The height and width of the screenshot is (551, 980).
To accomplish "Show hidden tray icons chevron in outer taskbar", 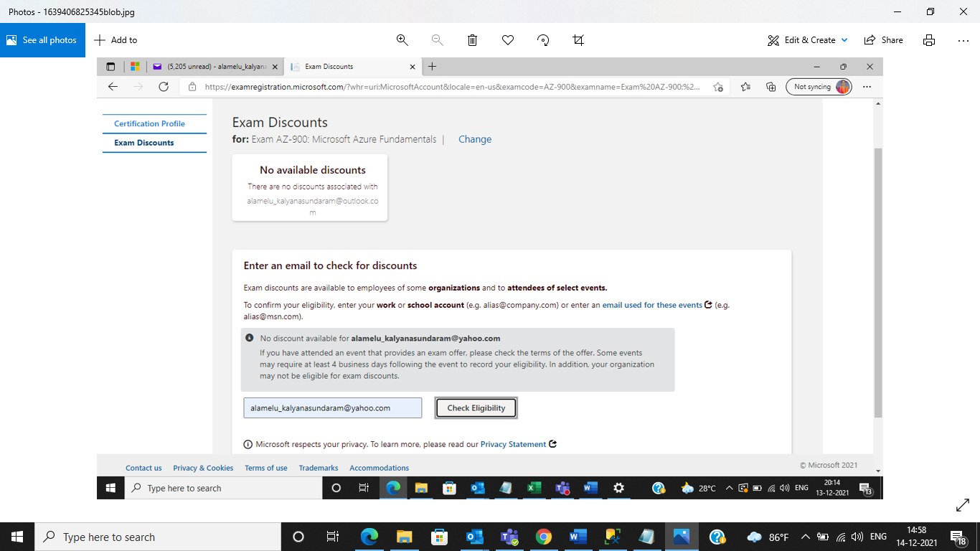I will click(x=805, y=537).
